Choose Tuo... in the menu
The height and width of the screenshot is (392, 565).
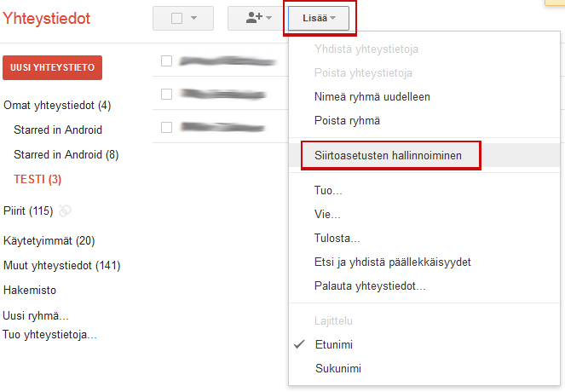(x=328, y=191)
